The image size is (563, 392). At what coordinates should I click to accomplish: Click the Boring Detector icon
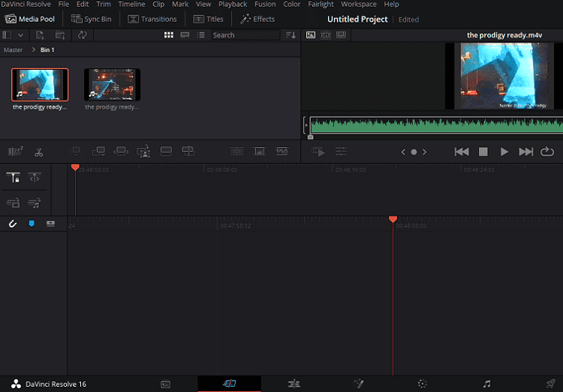click(16, 151)
